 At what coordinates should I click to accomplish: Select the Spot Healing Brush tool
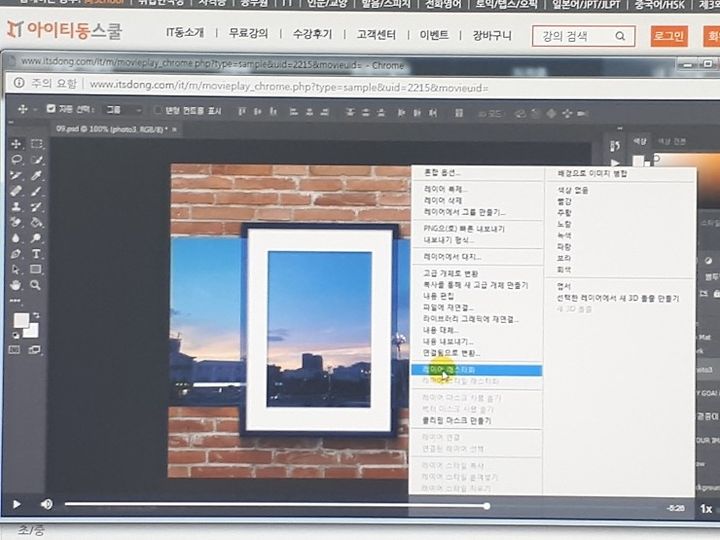click(16, 191)
